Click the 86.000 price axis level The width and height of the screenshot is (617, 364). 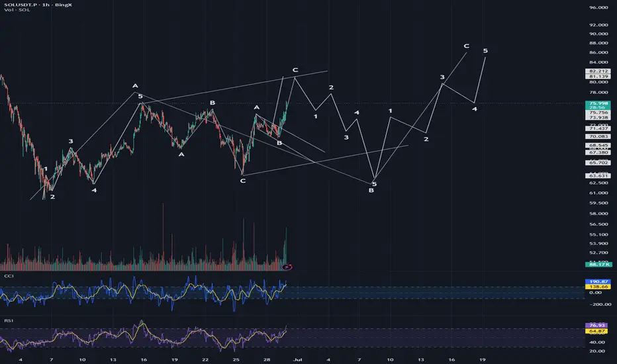[x=598, y=52]
